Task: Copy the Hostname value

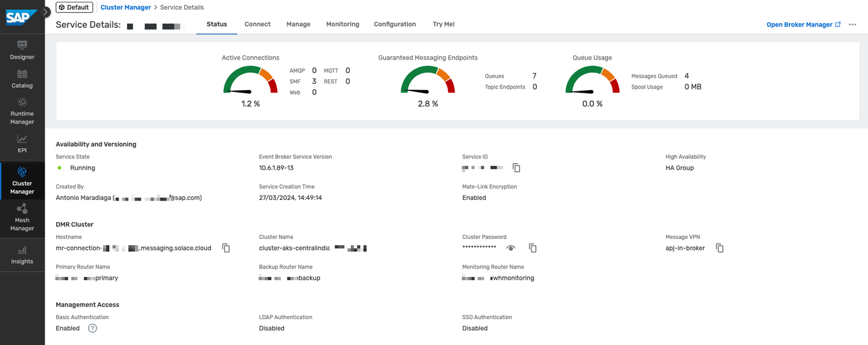Action: click(226, 248)
